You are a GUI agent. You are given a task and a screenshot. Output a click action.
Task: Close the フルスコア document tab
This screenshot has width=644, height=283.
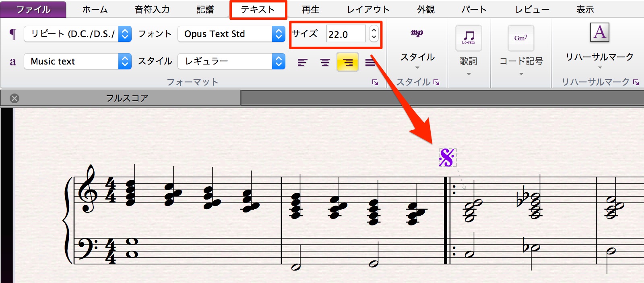[x=14, y=98]
